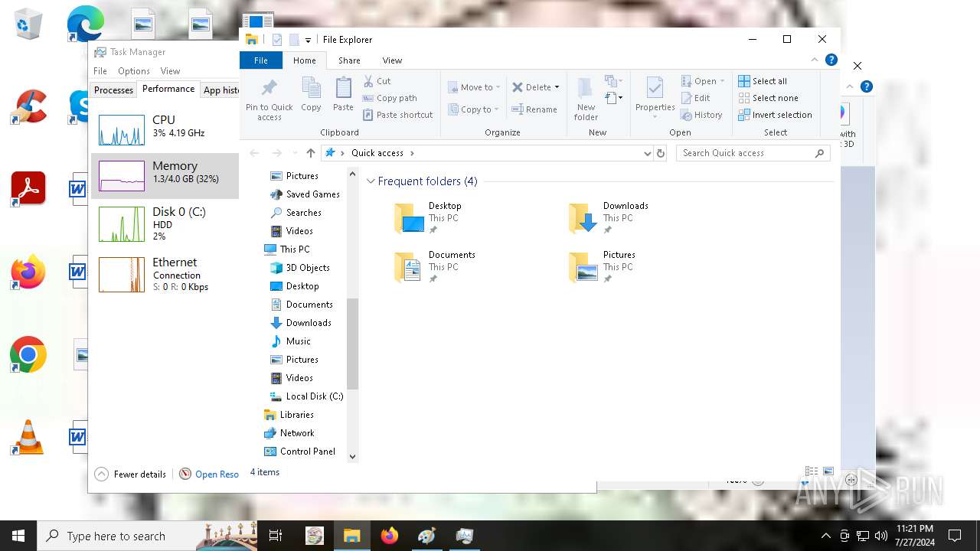
Task: Click Open in the Open group
Action: [702, 81]
